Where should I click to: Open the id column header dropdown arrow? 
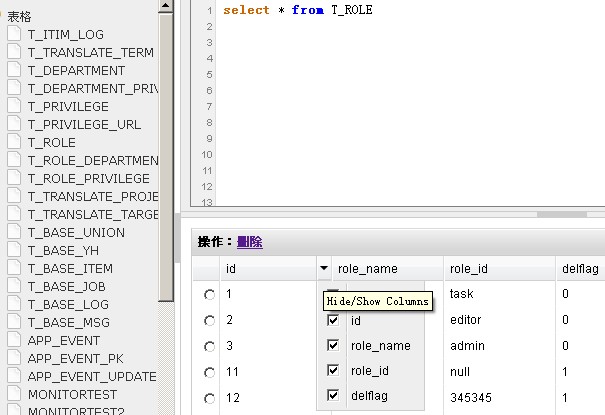323,269
